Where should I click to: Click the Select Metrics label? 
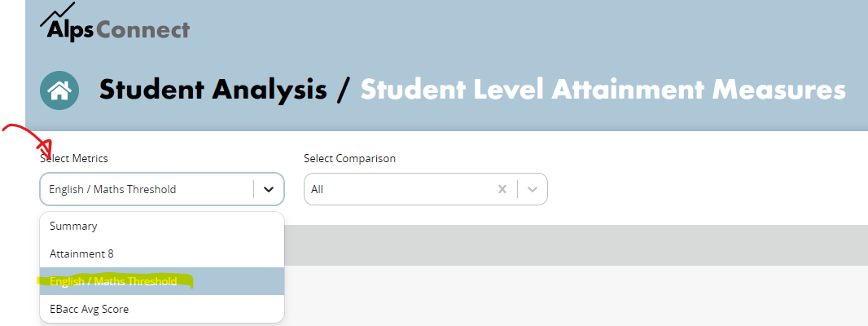click(x=73, y=159)
